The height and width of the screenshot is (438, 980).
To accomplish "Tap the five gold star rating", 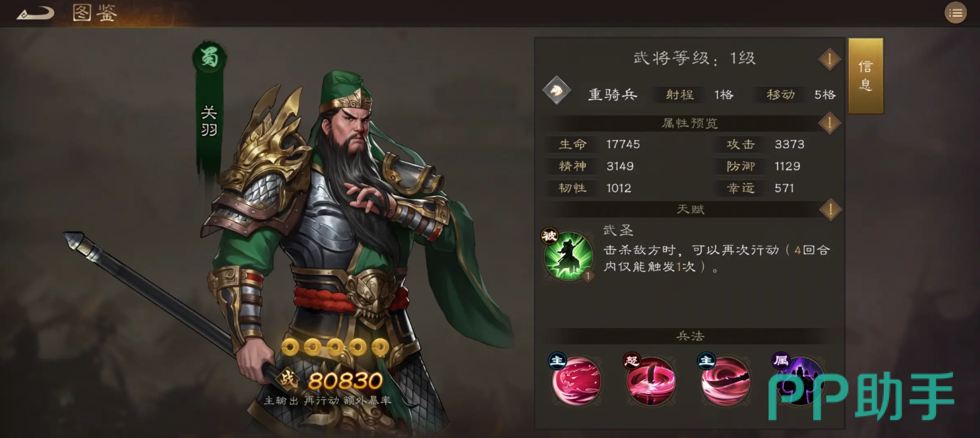I will click(x=335, y=347).
